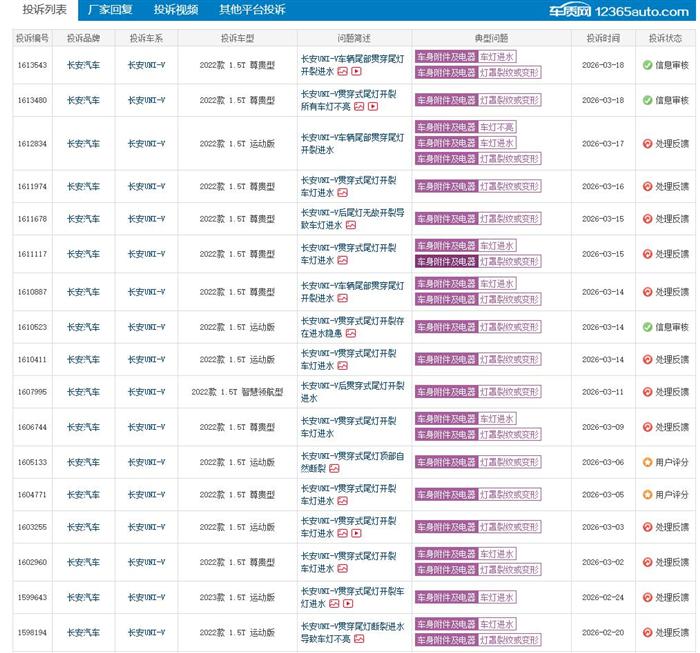Click 车灯不亮 tag in complaint 1612834
The height and width of the screenshot is (653, 700).
click(x=497, y=128)
